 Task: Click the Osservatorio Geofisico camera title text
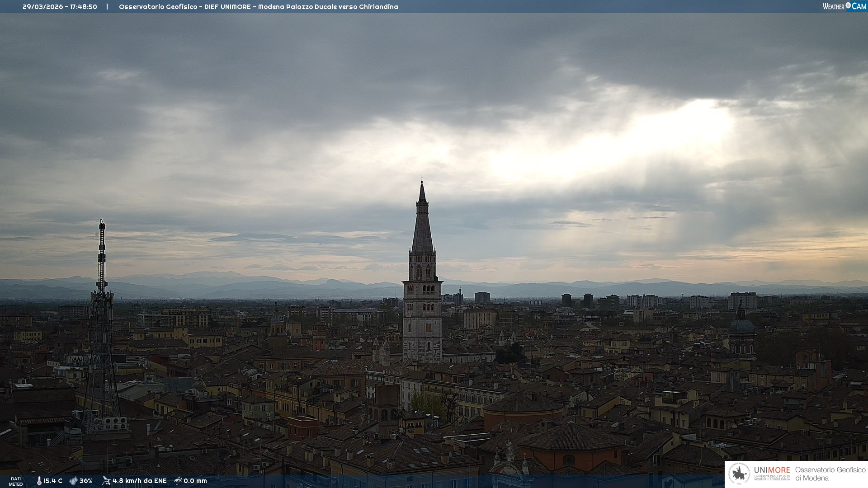(258, 7)
